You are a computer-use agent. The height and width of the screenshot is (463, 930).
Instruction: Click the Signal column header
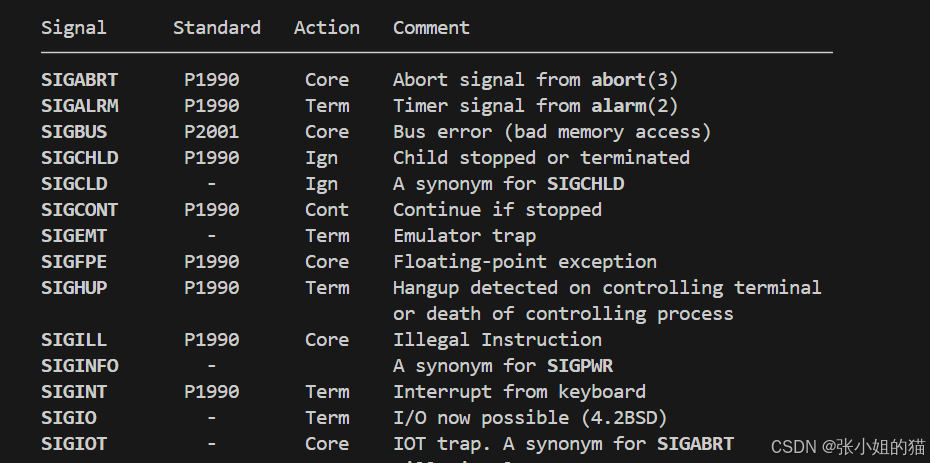(x=73, y=28)
